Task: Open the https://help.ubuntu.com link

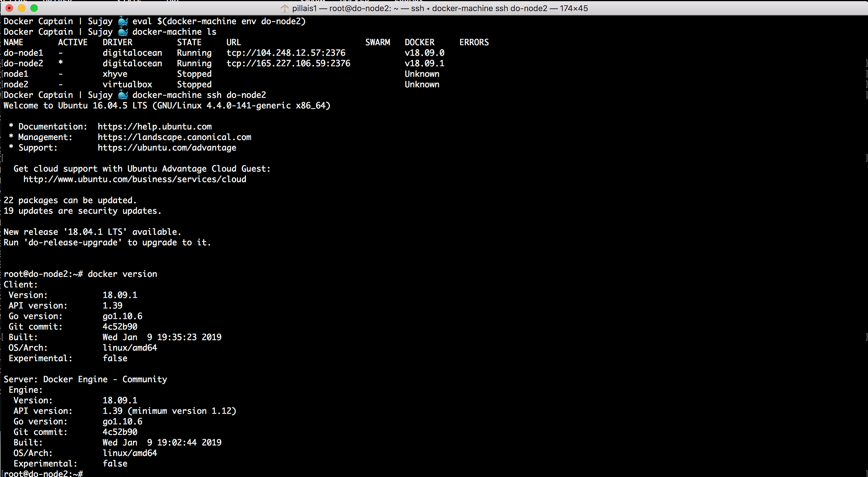Action: pos(155,127)
